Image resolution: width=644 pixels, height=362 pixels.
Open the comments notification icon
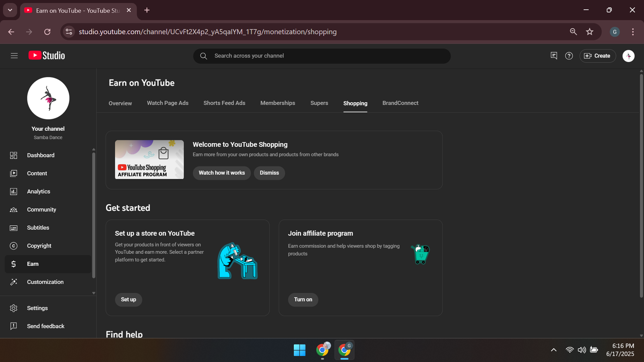(554, 56)
